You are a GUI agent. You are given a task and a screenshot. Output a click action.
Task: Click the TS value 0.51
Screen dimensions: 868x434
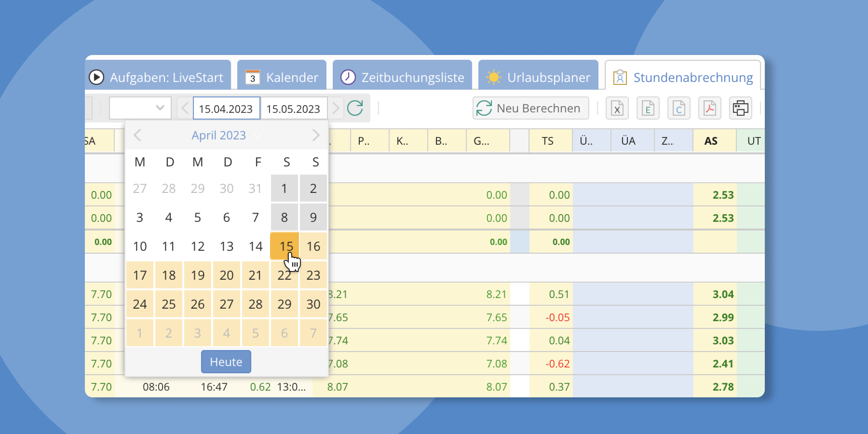click(559, 294)
